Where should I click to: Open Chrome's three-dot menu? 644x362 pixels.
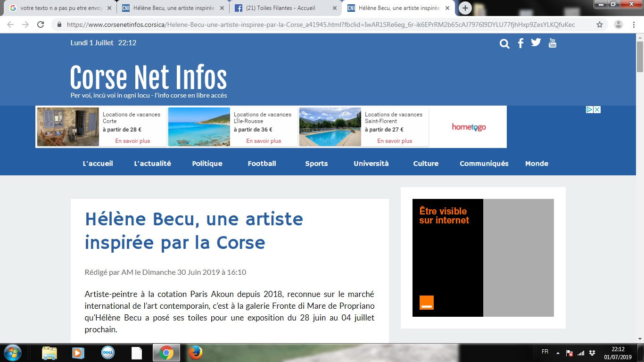[634, 24]
